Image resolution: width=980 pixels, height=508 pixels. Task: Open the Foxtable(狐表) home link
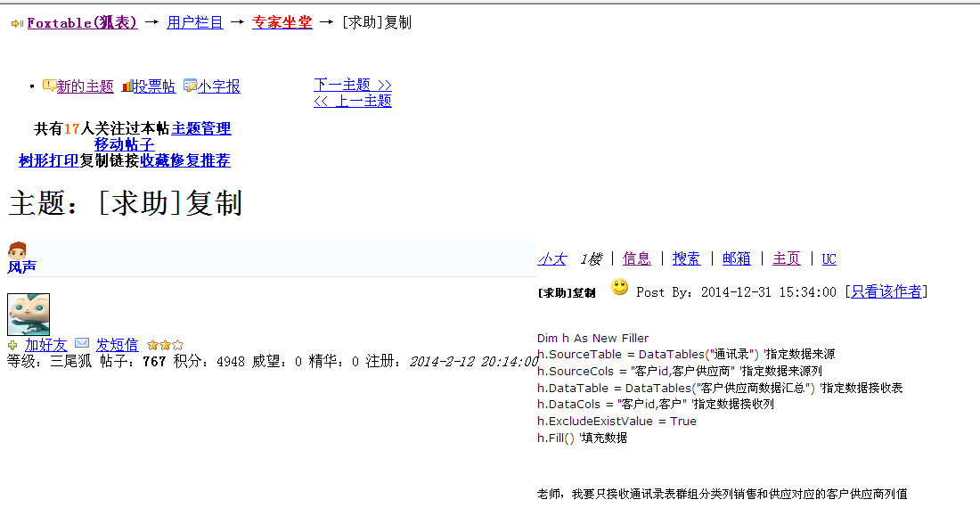click(82, 23)
